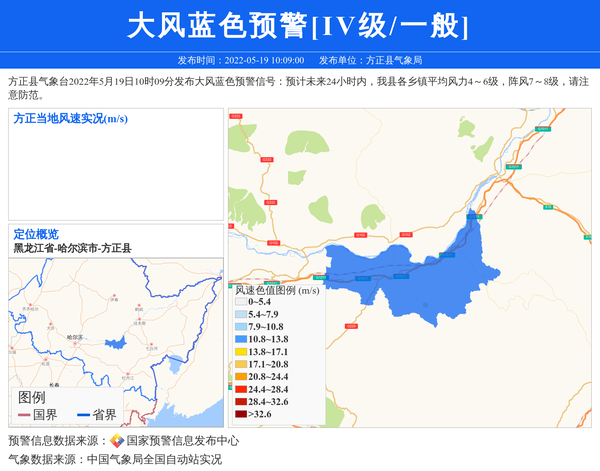Select the >32.6 dark red legend swatch

pyautogui.click(x=240, y=414)
